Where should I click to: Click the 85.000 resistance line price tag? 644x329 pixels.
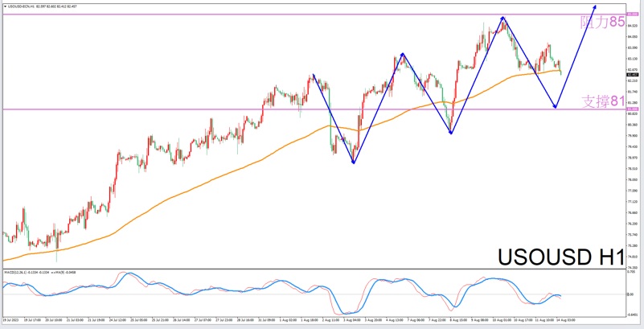pyautogui.click(x=632, y=14)
